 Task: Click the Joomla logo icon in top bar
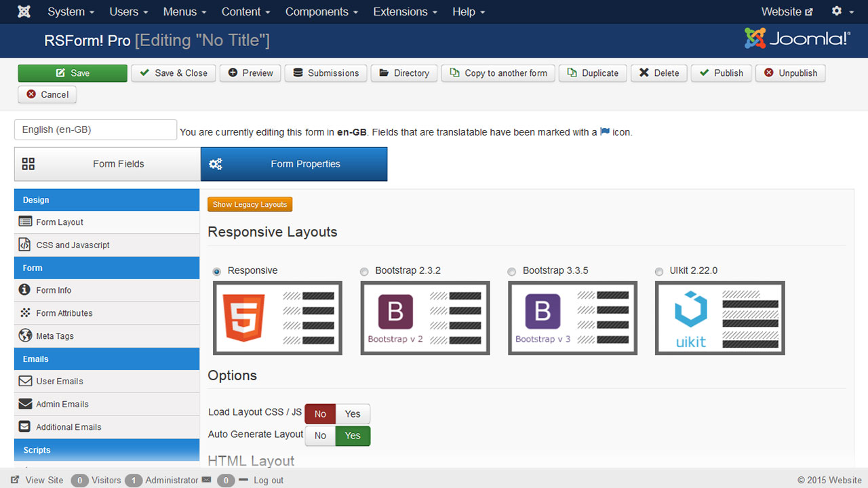24,12
